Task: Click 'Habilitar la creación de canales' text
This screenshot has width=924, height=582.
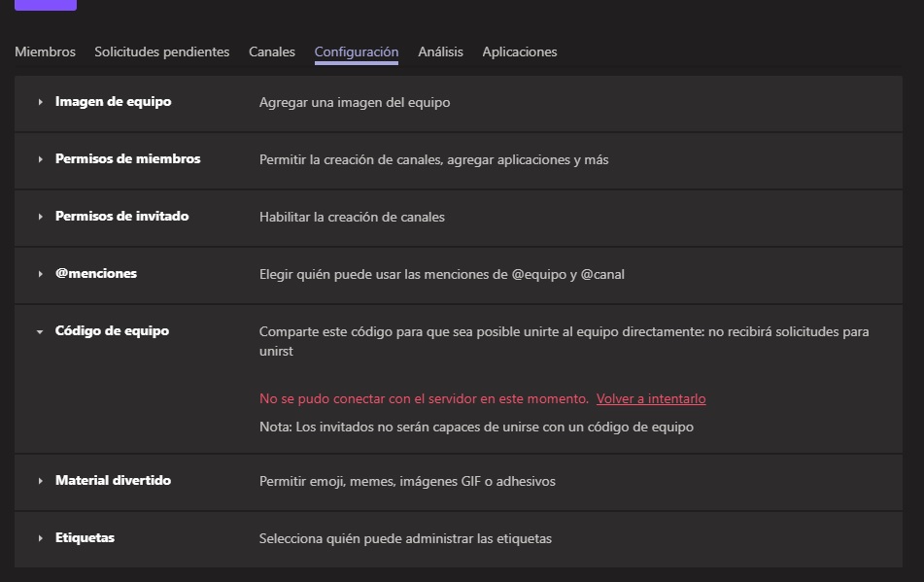Action: coord(352,217)
